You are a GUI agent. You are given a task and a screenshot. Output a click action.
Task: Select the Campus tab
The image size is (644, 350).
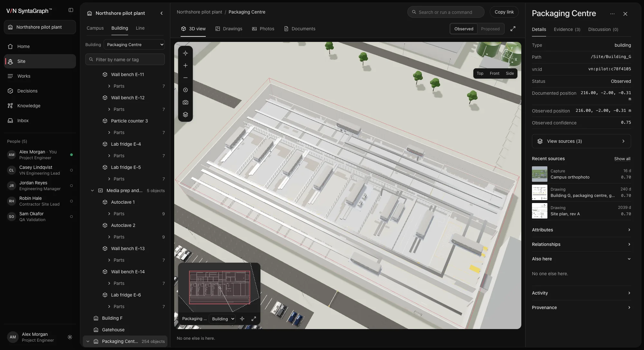pos(95,28)
